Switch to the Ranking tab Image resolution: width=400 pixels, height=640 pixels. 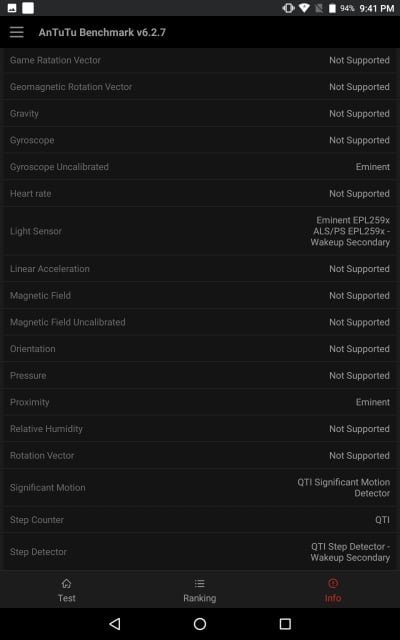pos(200,589)
